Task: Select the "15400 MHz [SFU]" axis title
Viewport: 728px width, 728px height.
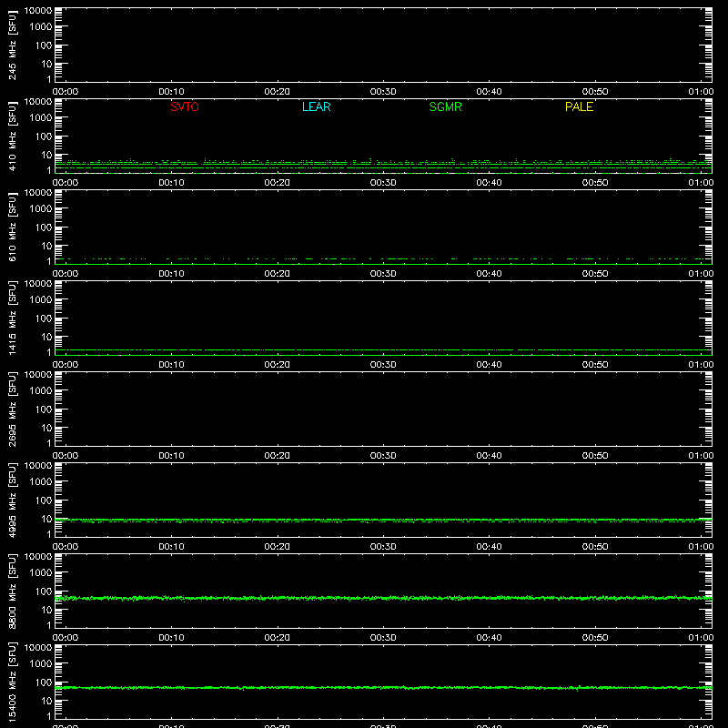Action: pyautogui.click(x=12, y=682)
